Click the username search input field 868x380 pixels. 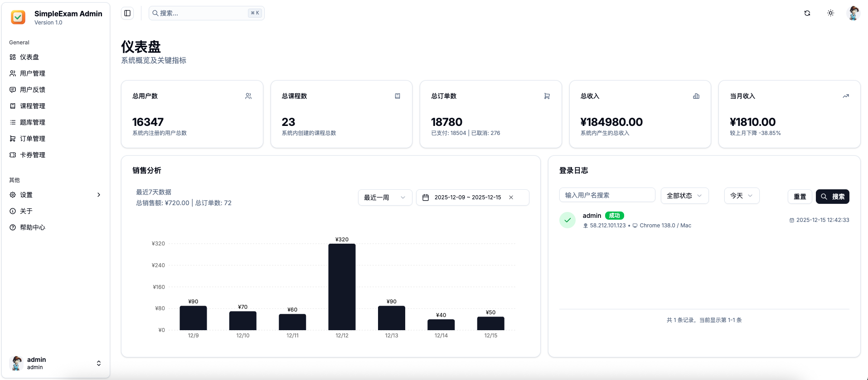607,195
